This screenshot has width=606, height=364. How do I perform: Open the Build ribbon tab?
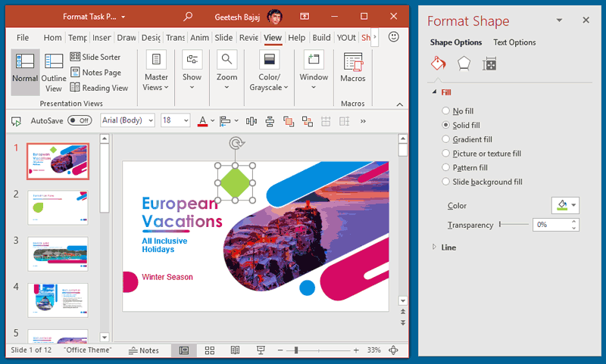tap(321, 37)
